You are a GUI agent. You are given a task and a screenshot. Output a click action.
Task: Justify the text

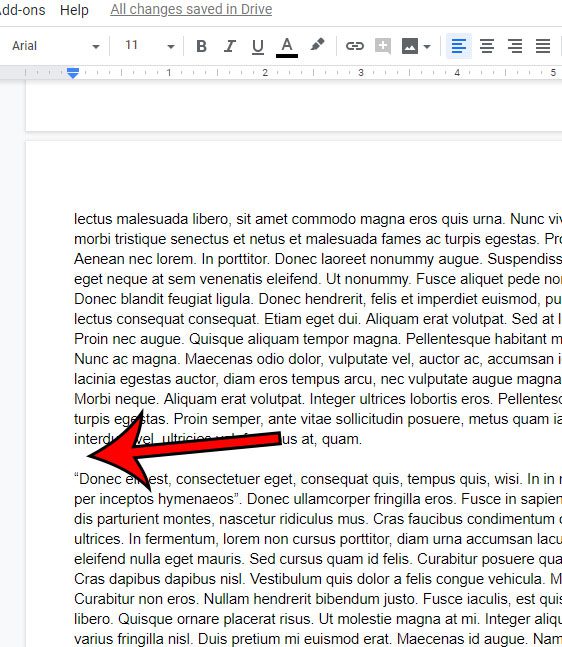click(543, 46)
